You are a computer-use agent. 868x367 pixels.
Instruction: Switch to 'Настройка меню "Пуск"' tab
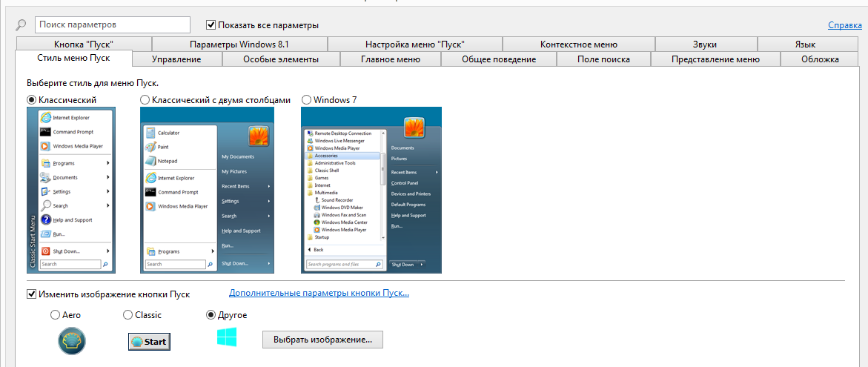[414, 44]
